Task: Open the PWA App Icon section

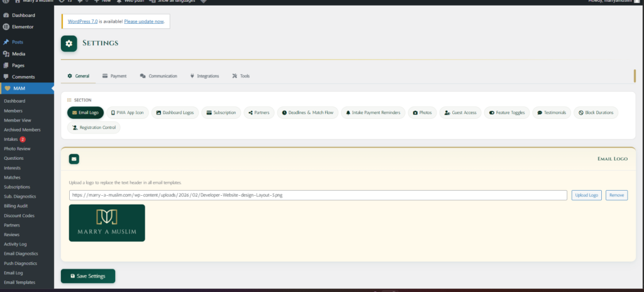Action: [x=127, y=113]
